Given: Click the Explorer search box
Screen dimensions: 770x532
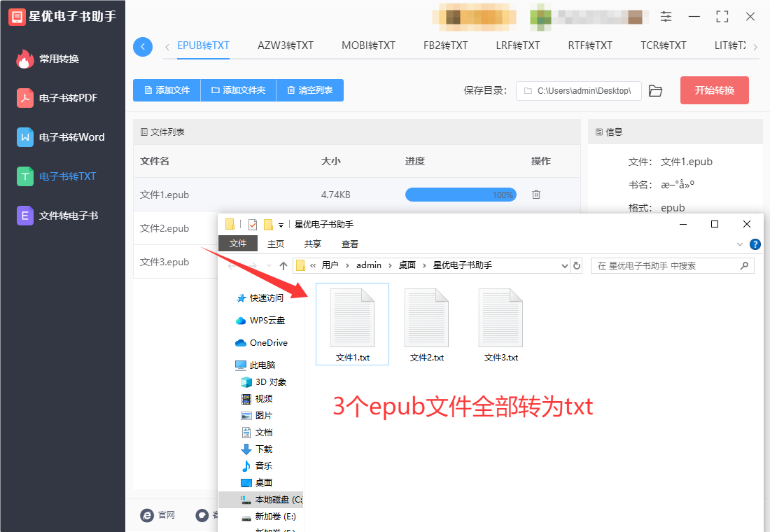Looking at the screenshot, I should [672, 266].
